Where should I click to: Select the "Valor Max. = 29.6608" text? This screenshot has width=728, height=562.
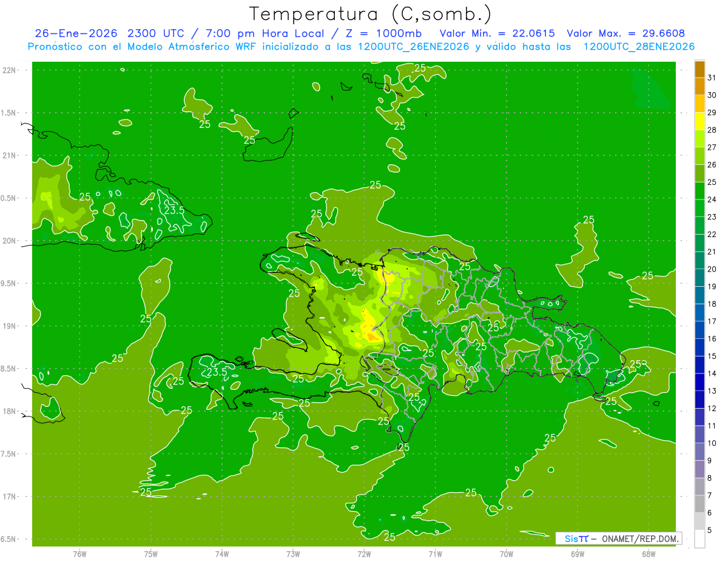(625, 33)
